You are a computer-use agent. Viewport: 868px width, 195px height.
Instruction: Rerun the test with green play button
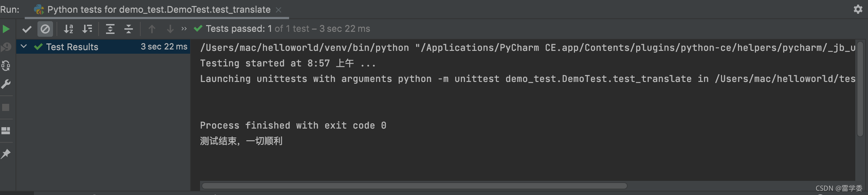pyautogui.click(x=6, y=29)
